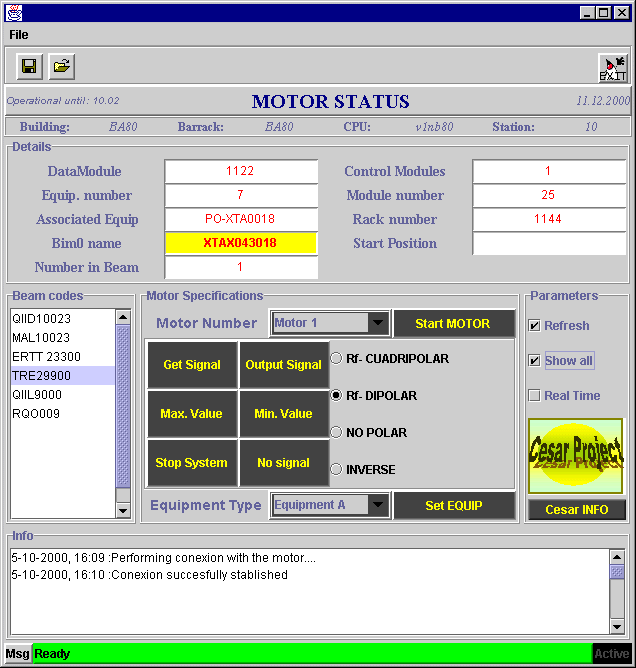Screen dimensions: 636x668
Task: Click the 'Conexion succesfully stablished' log line
Action: tap(150, 575)
